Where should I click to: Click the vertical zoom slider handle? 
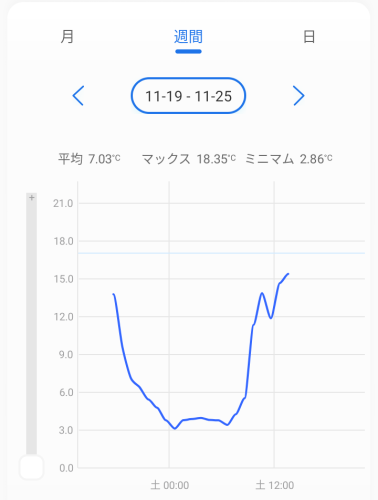32,467
